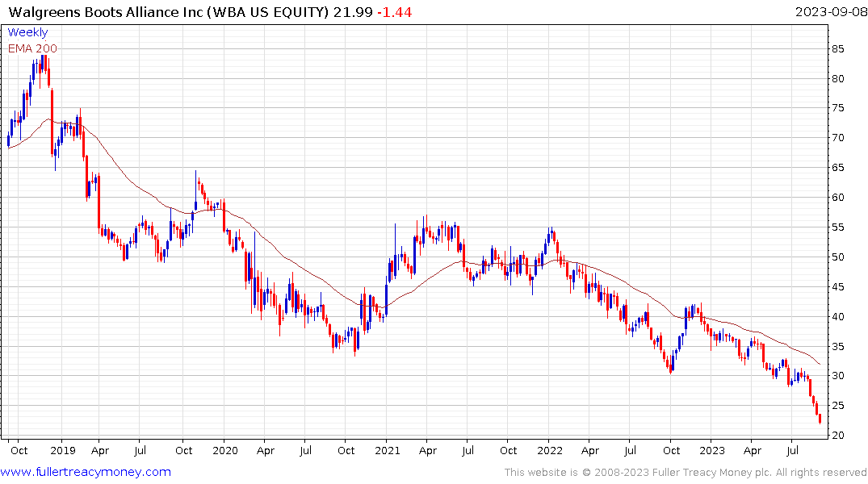Click the 2021 year label on time axis

[387, 450]
